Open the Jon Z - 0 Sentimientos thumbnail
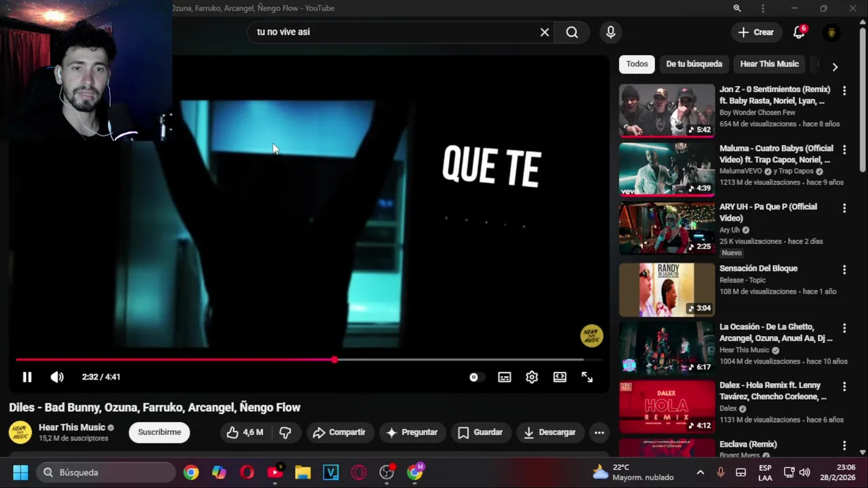 click(667, 110)
